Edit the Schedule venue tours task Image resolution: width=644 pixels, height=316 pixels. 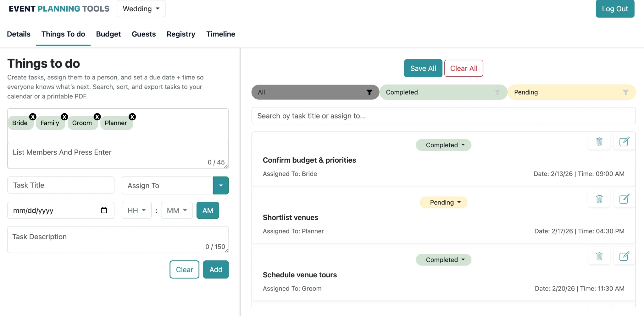(625, 256)
